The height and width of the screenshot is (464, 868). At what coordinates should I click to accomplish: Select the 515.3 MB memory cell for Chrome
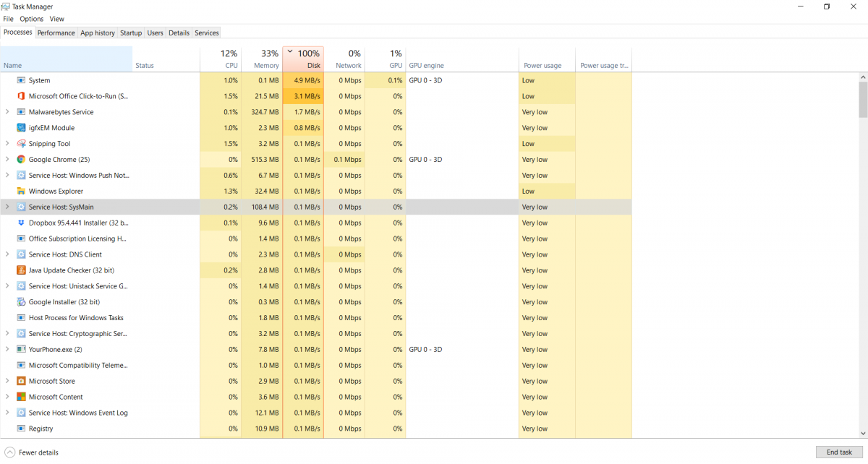tap(262, 160)
